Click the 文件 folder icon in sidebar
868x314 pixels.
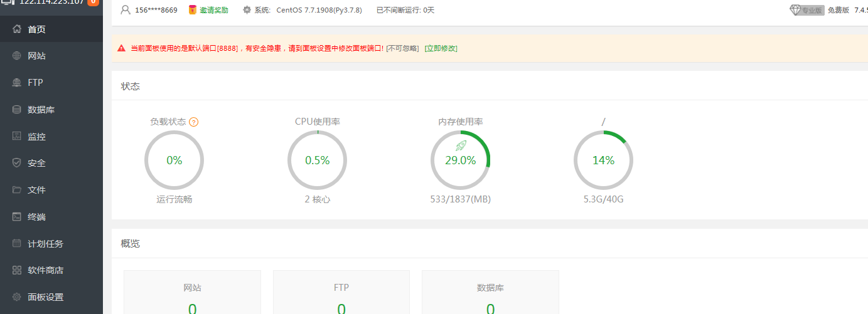[17, 189]
